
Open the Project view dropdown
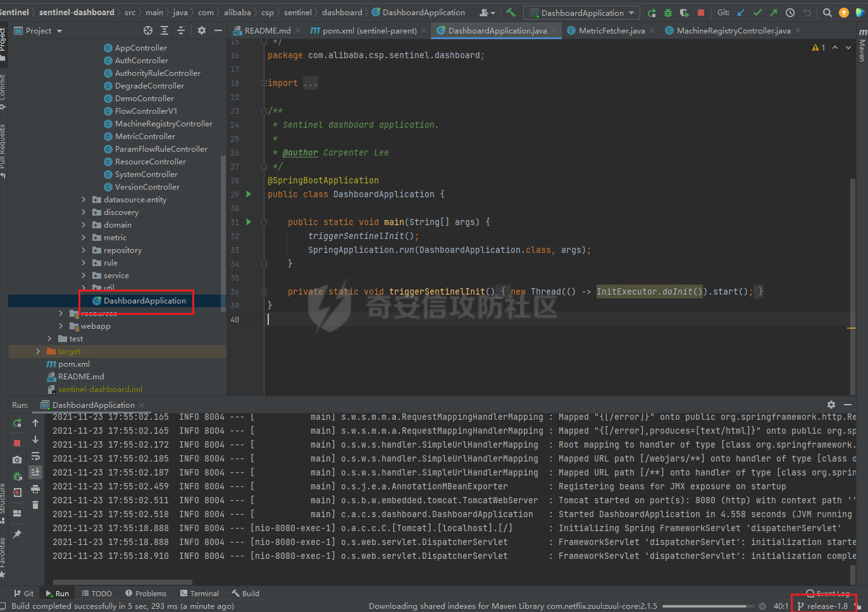pyautogui.click(x=38, y=30)
